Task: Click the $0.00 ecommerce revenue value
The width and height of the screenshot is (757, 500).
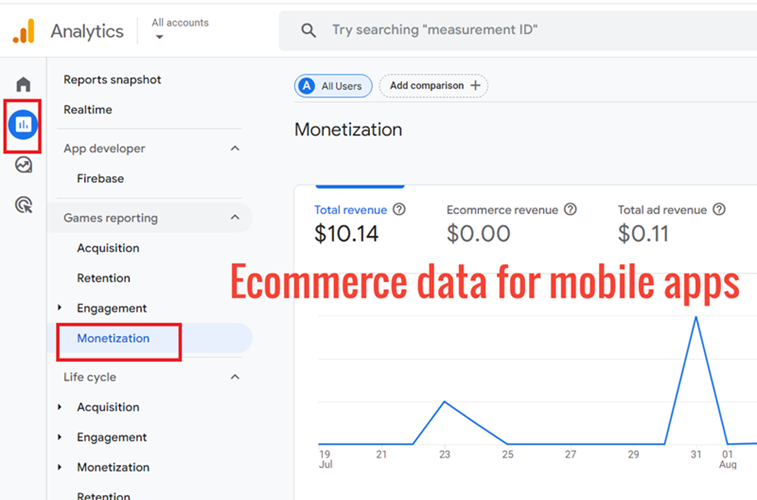Action: [x=478, y=234]
